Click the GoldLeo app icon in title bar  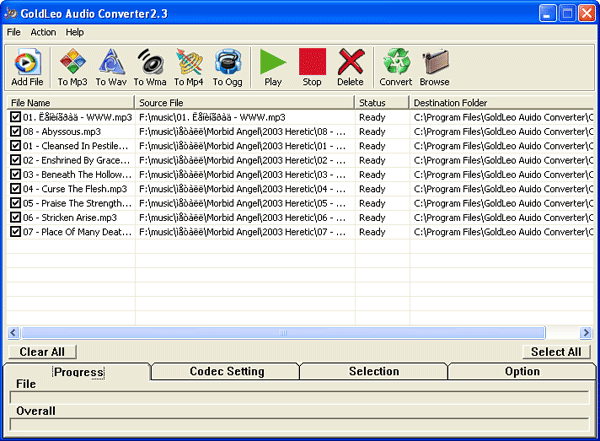(11, 13)
